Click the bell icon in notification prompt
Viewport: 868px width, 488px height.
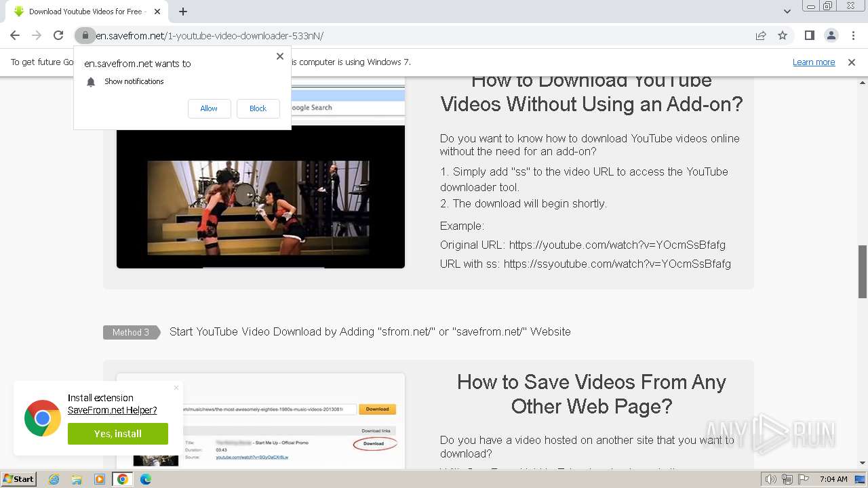point(91,82)
